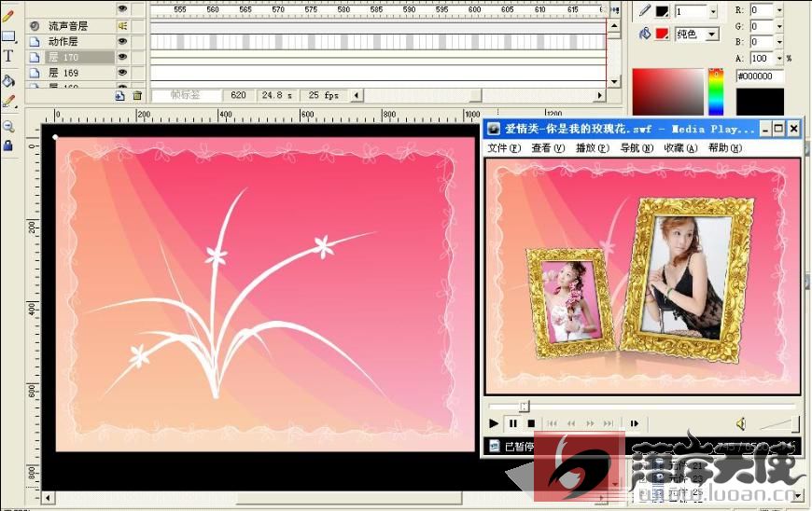Click the stroke color black swatch

[663, 11]
